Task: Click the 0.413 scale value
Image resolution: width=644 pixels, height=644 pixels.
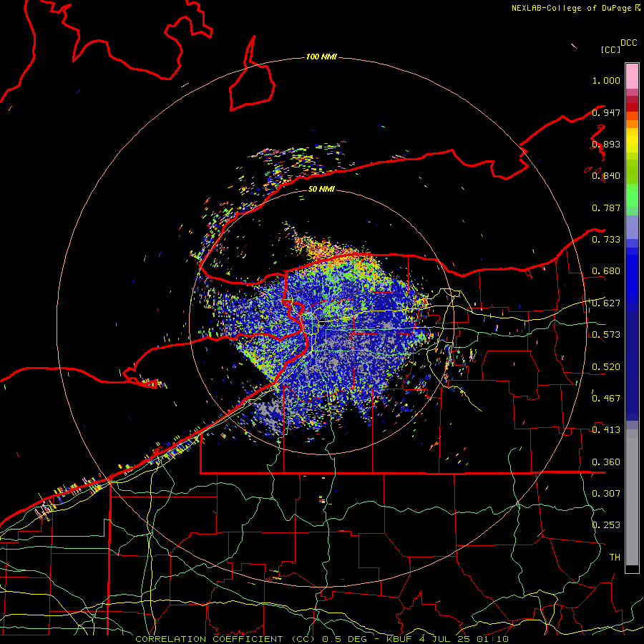Action: pyautogui.click(x=606, y=430)
